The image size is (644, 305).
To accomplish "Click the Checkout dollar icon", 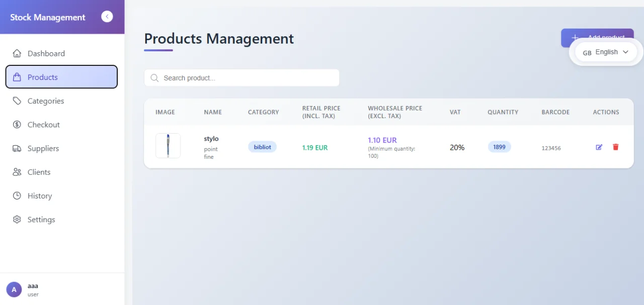I will tap(17, 125).
